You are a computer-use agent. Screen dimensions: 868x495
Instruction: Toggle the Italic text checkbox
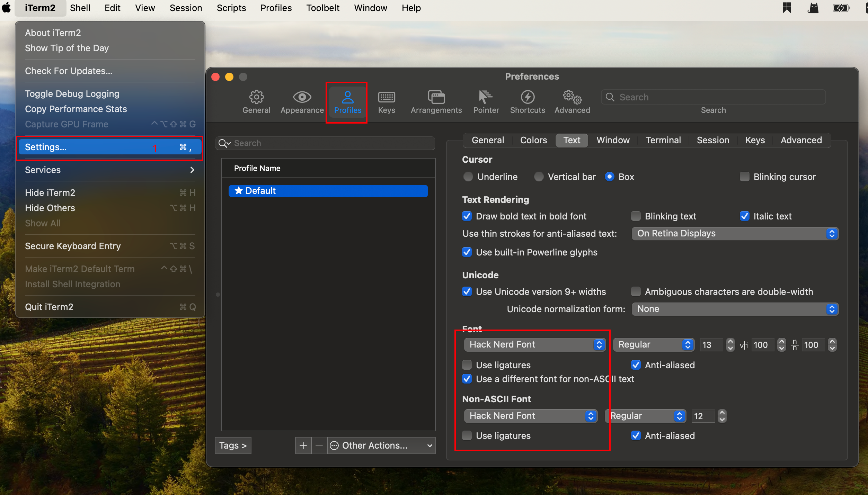744,216
